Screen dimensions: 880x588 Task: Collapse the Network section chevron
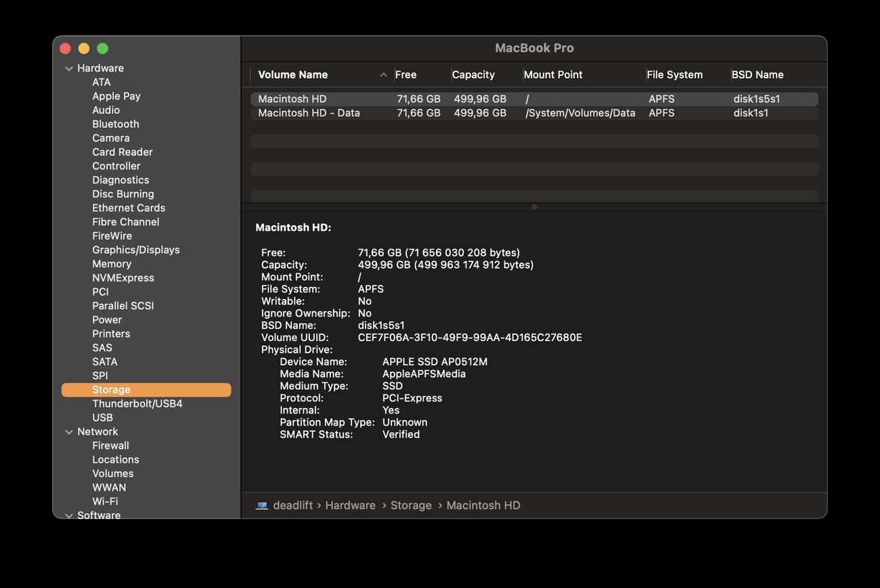point(68,432)
